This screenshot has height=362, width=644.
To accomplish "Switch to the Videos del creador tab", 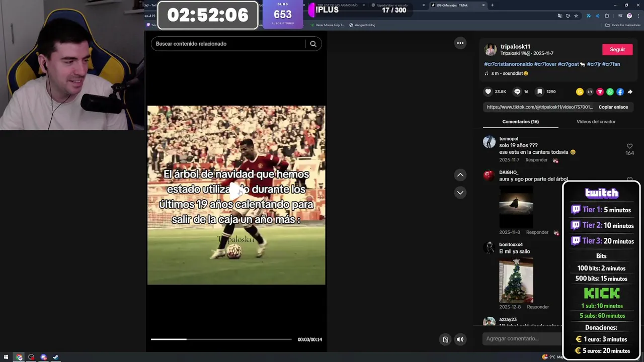I will pyautogui.click(x=596, y=122).
